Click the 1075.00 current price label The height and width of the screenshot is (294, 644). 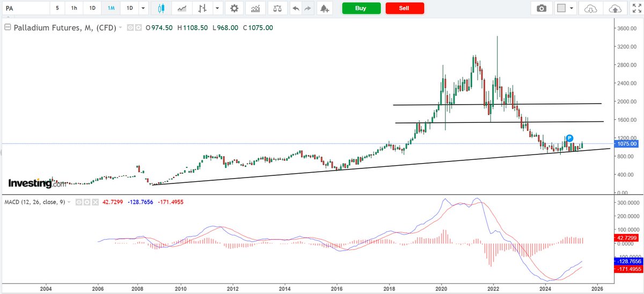point(626,144)
